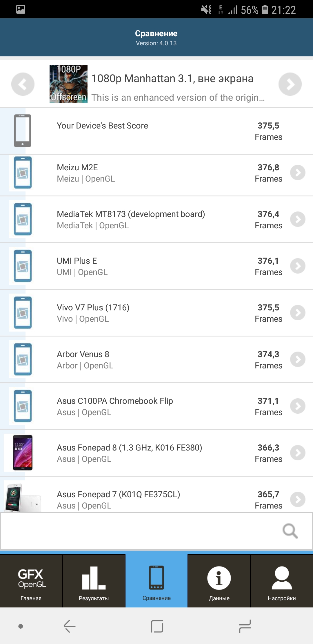Click the device search input field

click(139, 531)
